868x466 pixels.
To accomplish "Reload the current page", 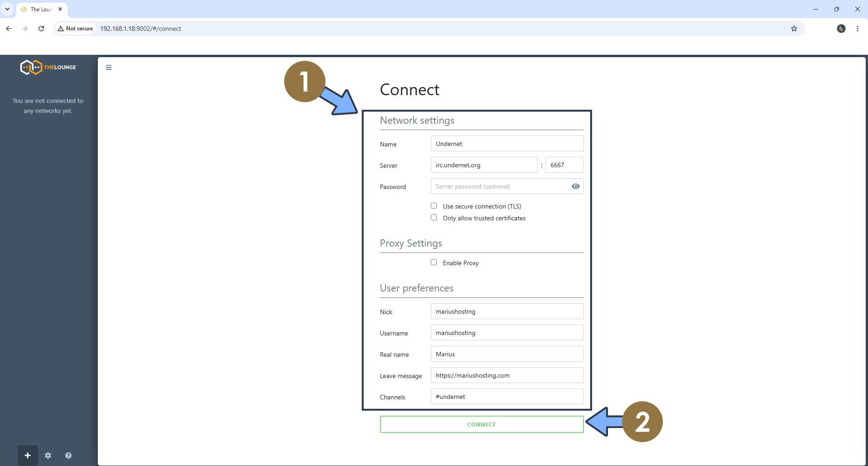I will click(41, 29).
